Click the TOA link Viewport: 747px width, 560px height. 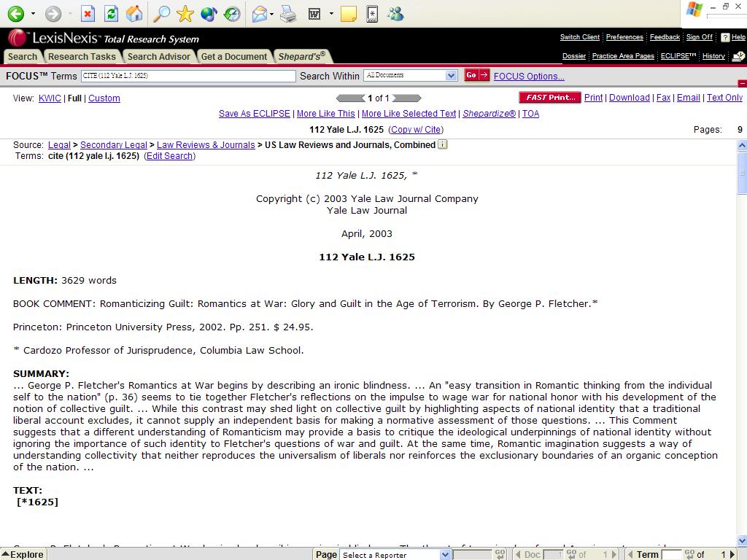[531, 113]
